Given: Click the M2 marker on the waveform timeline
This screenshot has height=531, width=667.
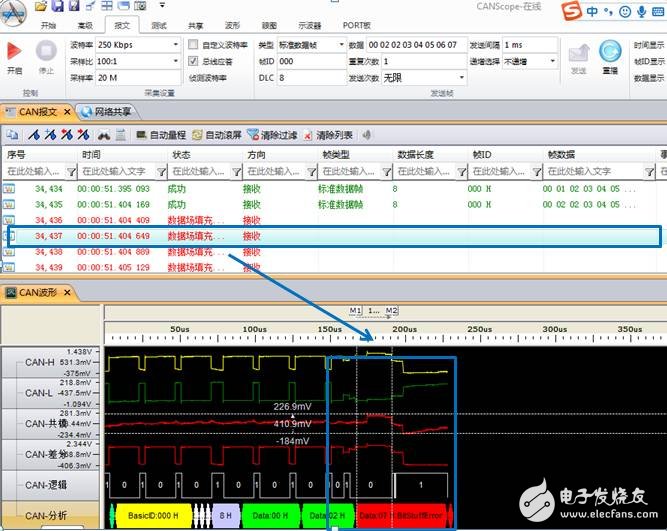Looking at the screenshot, I should coord(392,311).
